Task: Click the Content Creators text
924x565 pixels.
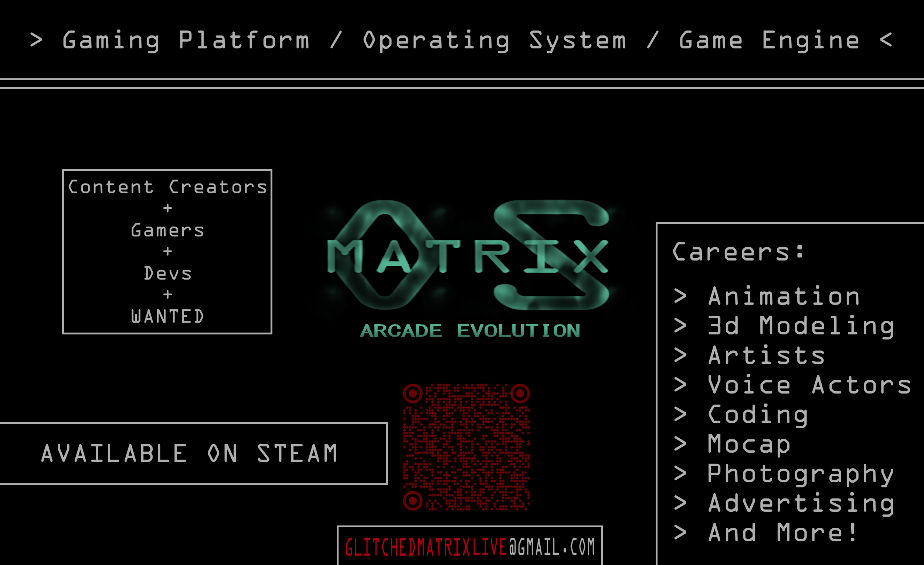Action: (167, 187)
